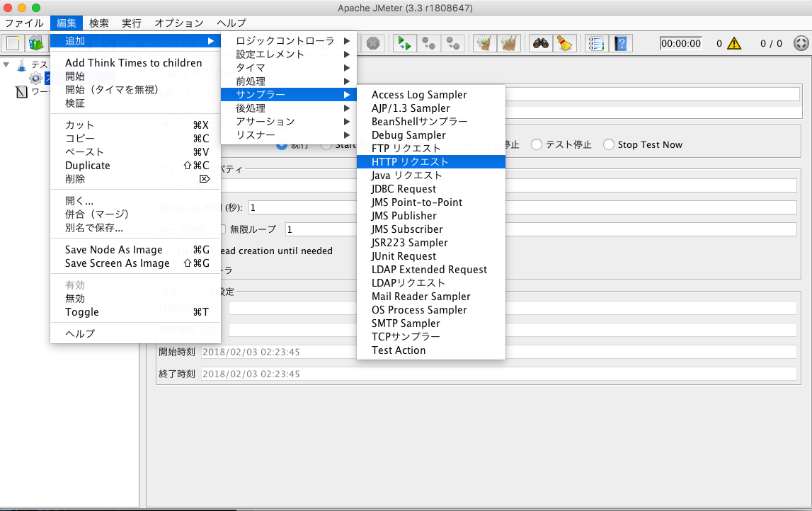Click Add Think Times to children
The width and height of the screenshot is (812, 511).
(x=133, y=63)
